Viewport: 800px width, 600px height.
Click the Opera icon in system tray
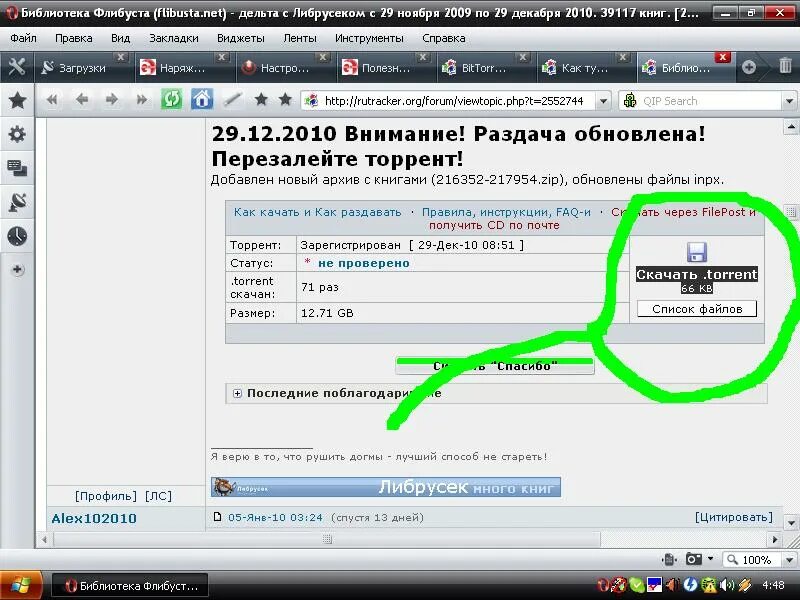(603, 585)
